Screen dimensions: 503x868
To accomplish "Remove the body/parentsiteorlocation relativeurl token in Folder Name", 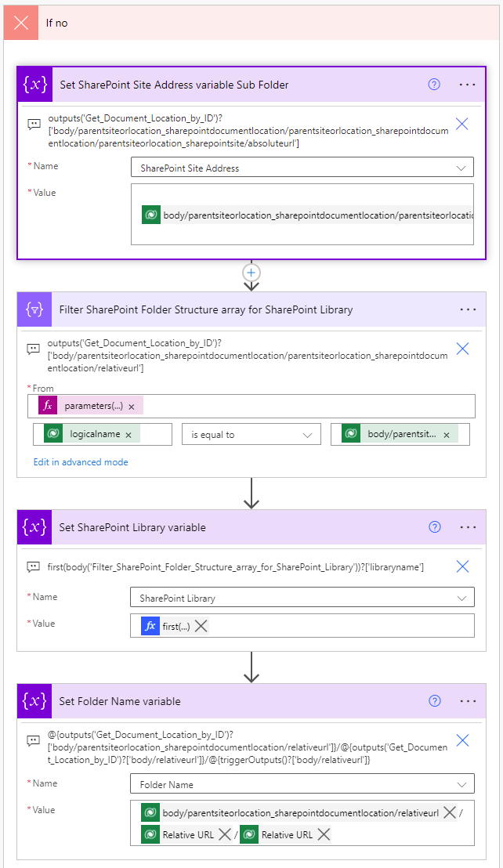I will point(450,812).
